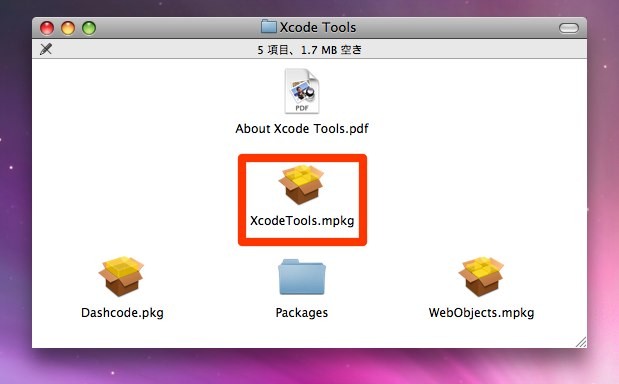Image resolution: width=619 pixels, height=384 pixels.
Task: Open the Packages folder icon
Action: [302, 277]
